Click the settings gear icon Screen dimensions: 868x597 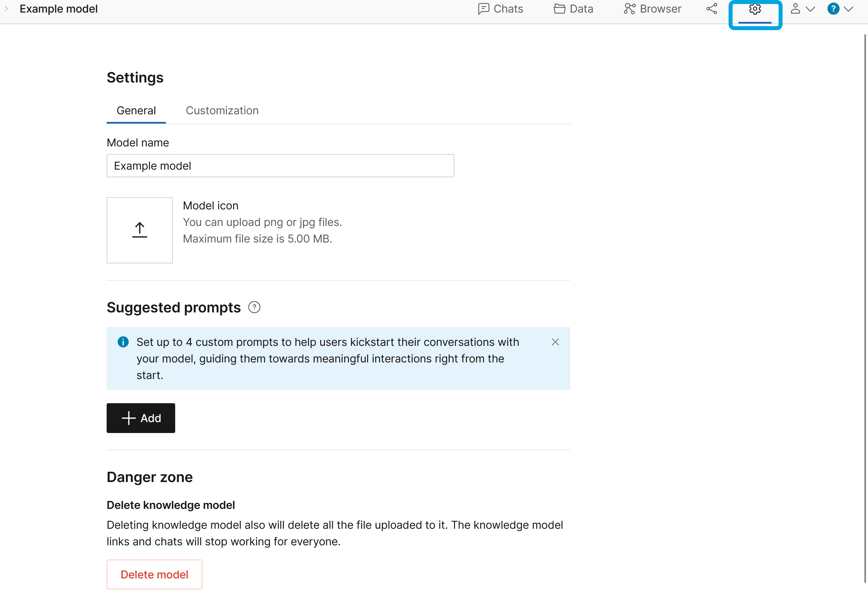click(754, 9)
